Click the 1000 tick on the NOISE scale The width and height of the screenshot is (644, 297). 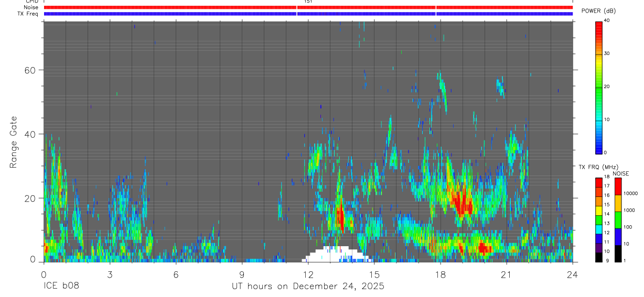pos(629,211)
